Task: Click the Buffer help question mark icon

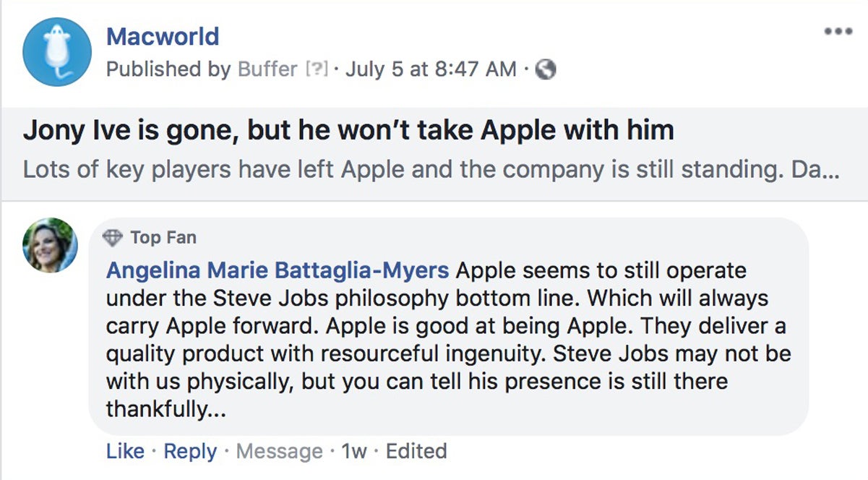Action: click(x=317, y=69)
